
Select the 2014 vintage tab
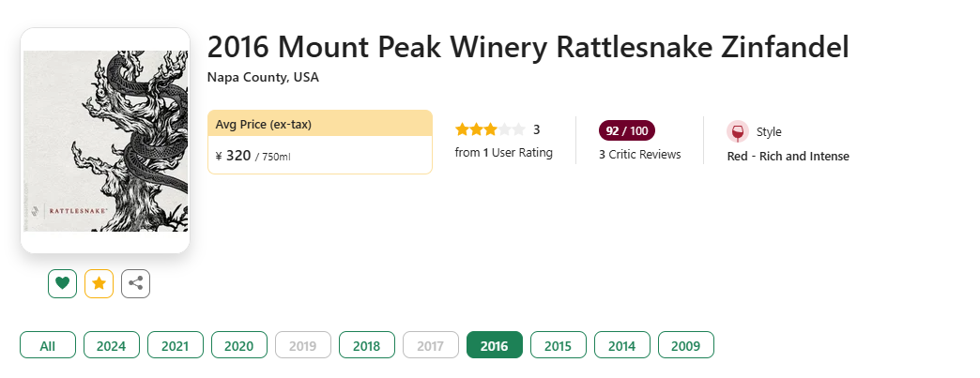(x=621, y=345)
